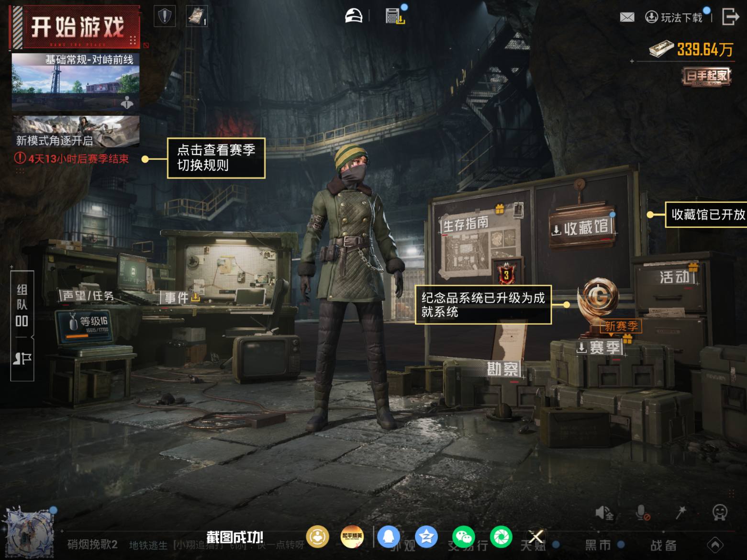Share to WeChat Moments shutter icon
Image resolution: width=747 pixels, height=560 pixels.
(x=501, y=537)
